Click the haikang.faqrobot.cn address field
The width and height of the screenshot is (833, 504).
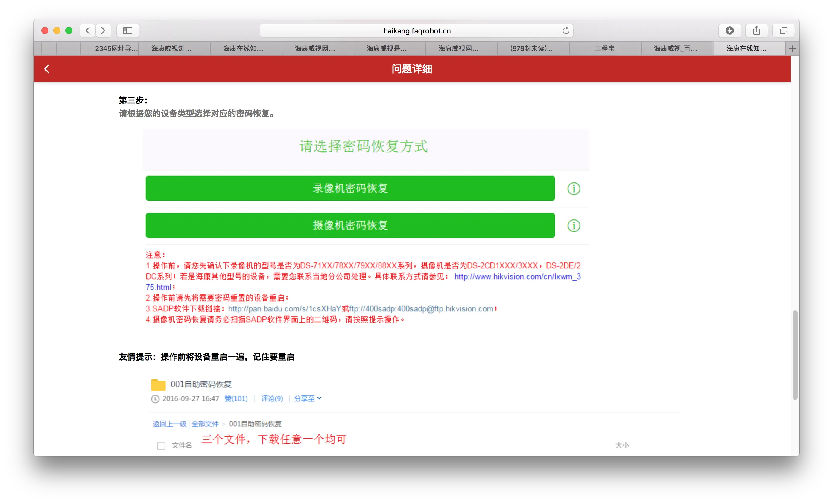416,31
